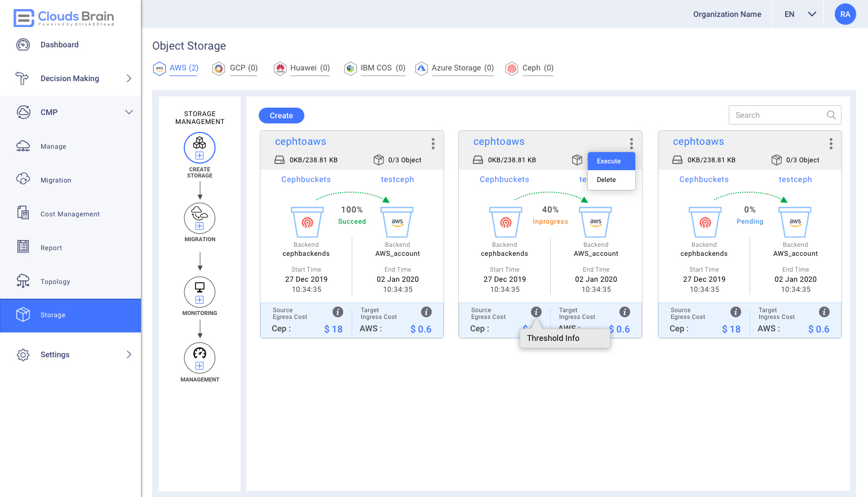The width and height of the screenshot is (868, 497).
Task: Click the search magnifier icon
Action: pos(831,115)
